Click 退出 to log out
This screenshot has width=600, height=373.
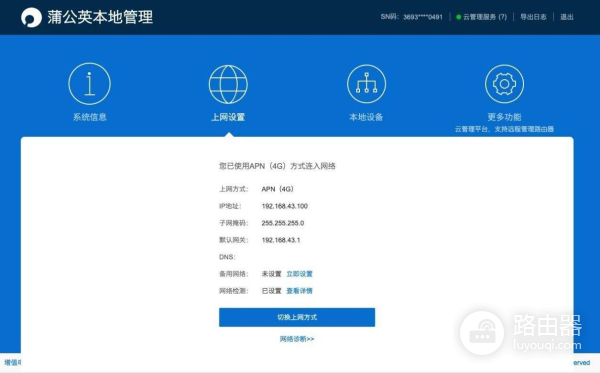point(567,17)
